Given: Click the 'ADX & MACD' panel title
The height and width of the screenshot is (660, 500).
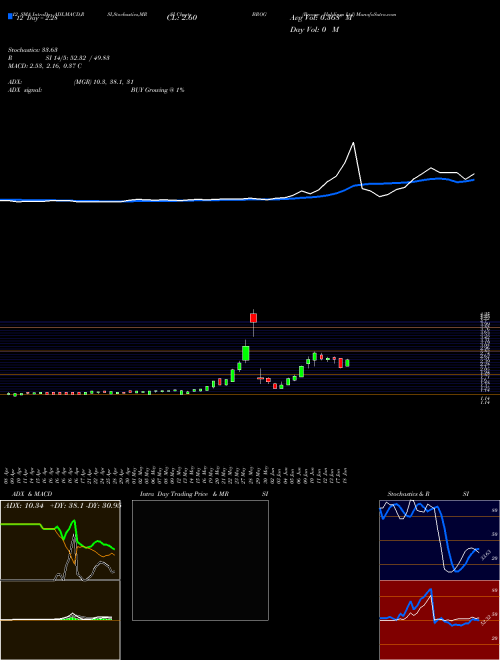Looking at the screenshot, I should coord(32,494).
